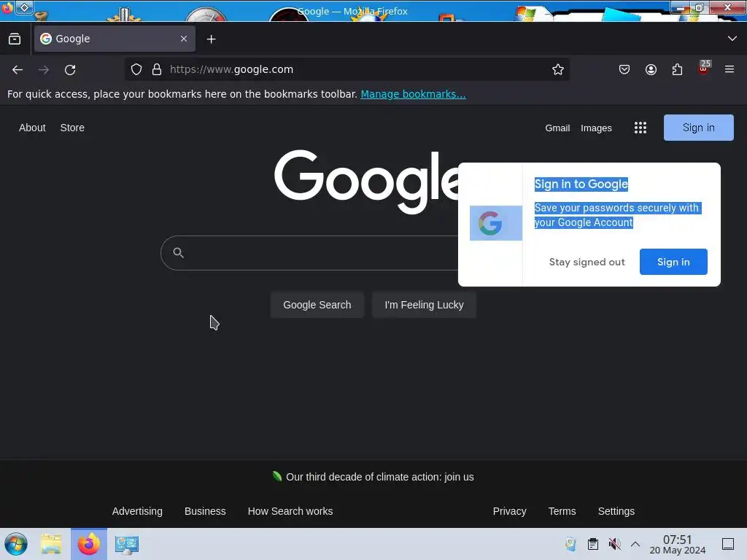The width and height of the screenshot is (747, 560).
Task: Click the Google Search button
Action: coord(317,305)
